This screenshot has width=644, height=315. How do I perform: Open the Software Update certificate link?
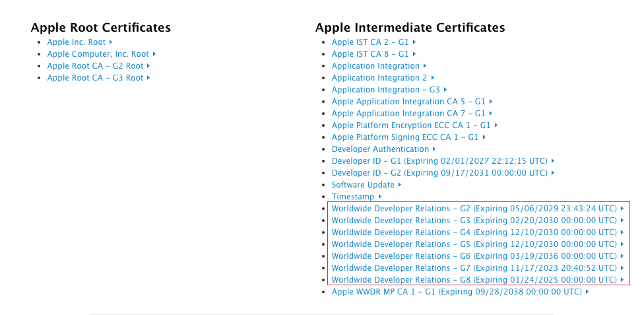tap(366, 185)
